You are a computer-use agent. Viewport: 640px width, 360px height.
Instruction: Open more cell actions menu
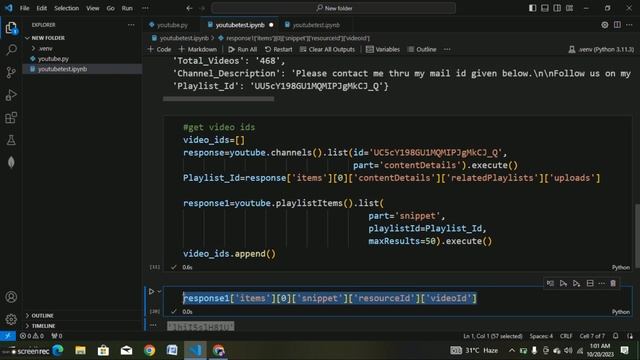tap(601, 283)
